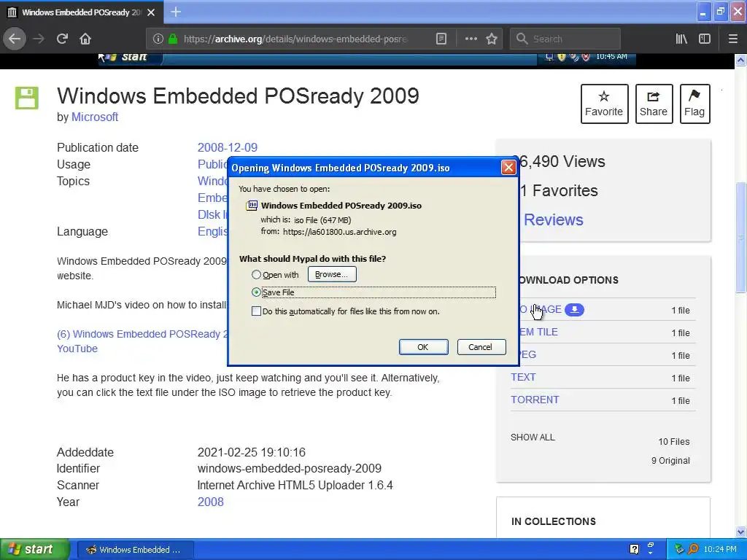Click the ISO file icon in dialog

tap(252, 205)
